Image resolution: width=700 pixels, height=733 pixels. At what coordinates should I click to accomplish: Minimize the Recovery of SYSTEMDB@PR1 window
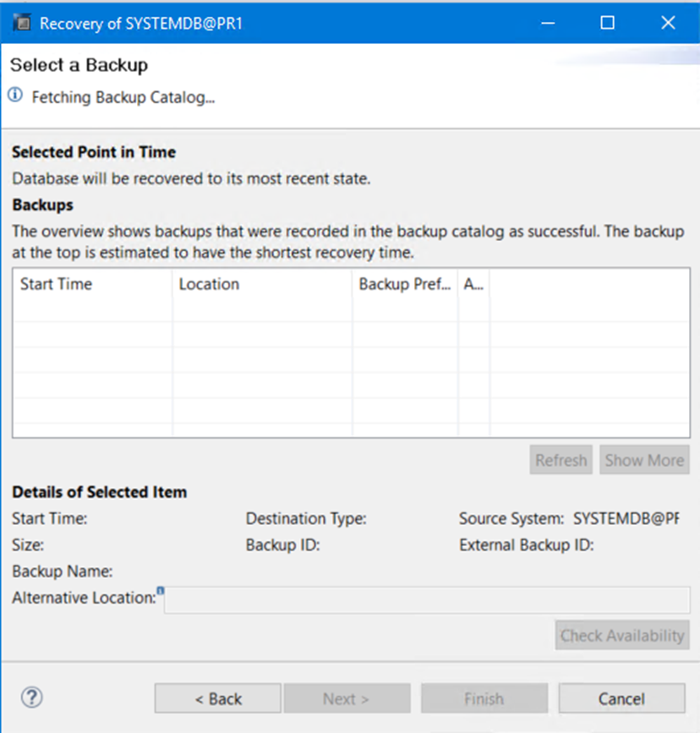click(546, 23)
